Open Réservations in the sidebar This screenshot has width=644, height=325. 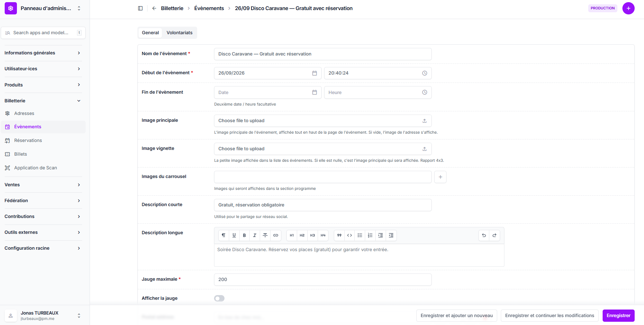click(28, 141)
